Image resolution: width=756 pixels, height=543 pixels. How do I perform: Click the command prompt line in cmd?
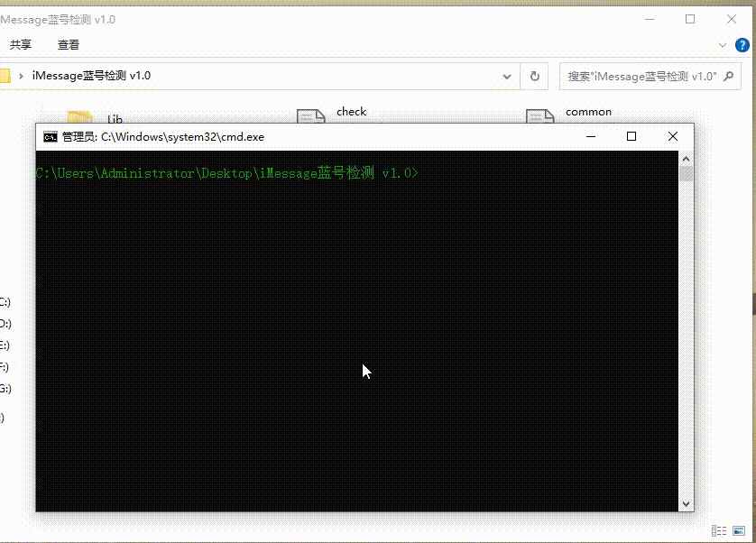click(227, 172)
